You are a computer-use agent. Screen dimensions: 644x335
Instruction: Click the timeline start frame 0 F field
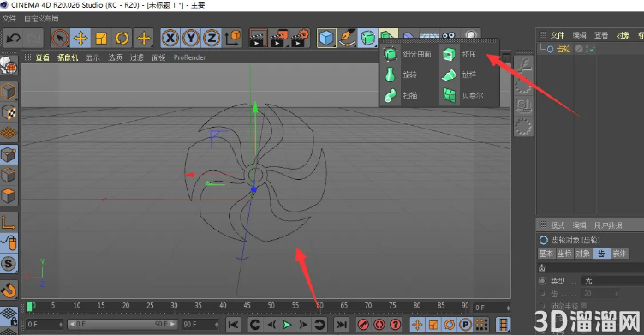coord(44,325)
